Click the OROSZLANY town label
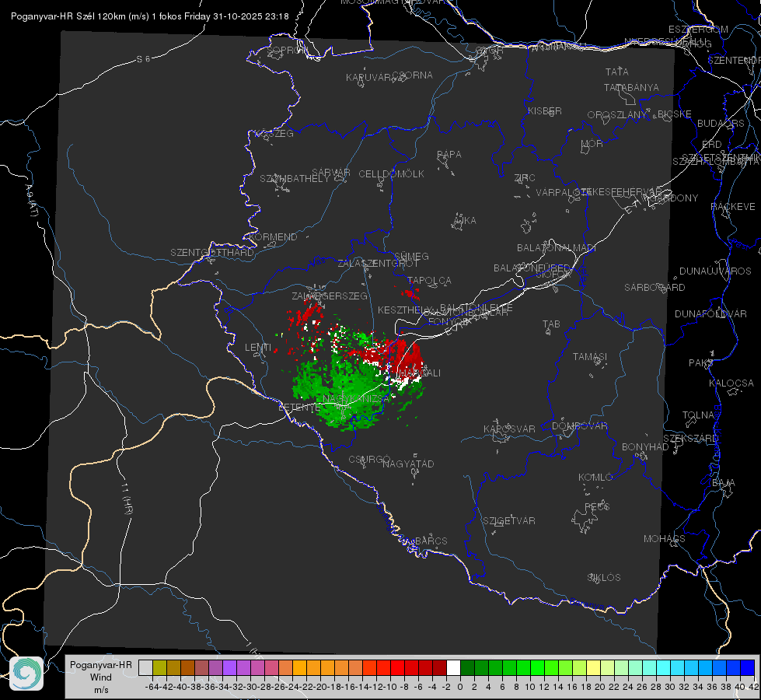The height and width of the screenshot is (700, 761). (x=617, y=115)
